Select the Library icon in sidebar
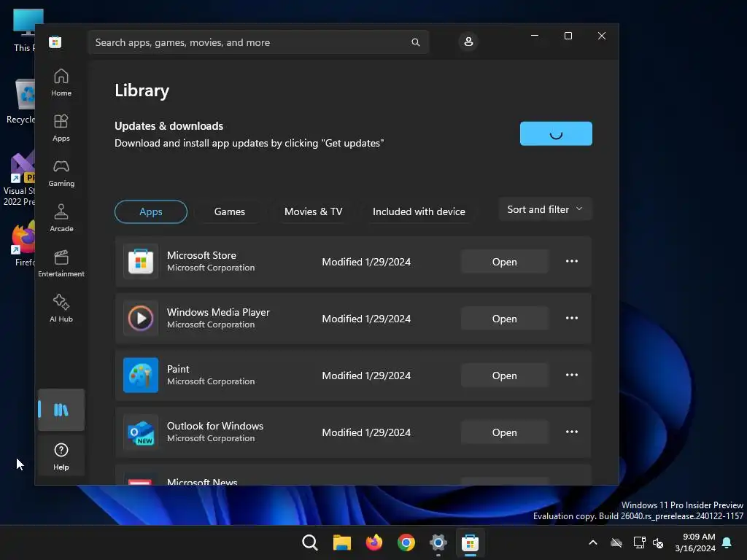 tap(61, 410)
